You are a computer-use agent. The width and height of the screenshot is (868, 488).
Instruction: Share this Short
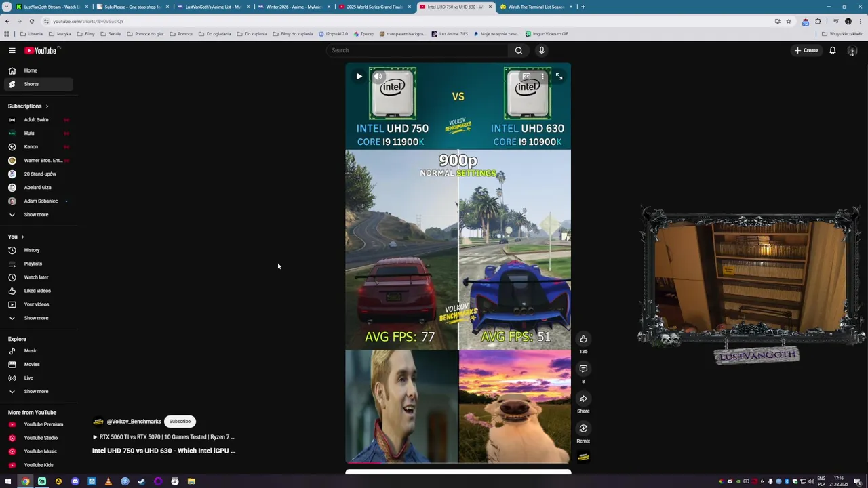tap(583, 399)
